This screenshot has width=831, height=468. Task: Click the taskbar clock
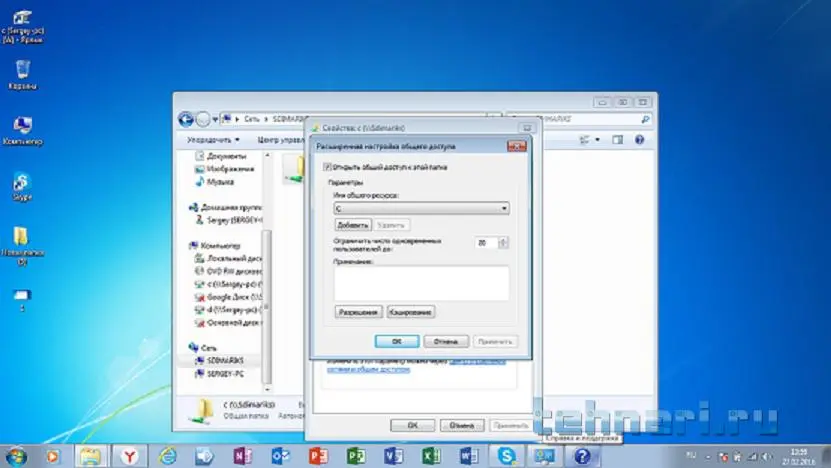pyautogui.click(x=799, y=456)
